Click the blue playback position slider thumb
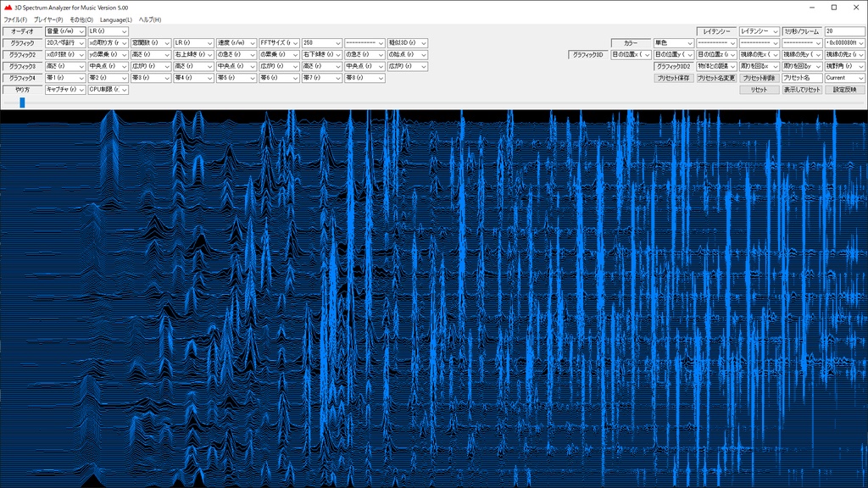868x488 pixels. pos(22,103)
